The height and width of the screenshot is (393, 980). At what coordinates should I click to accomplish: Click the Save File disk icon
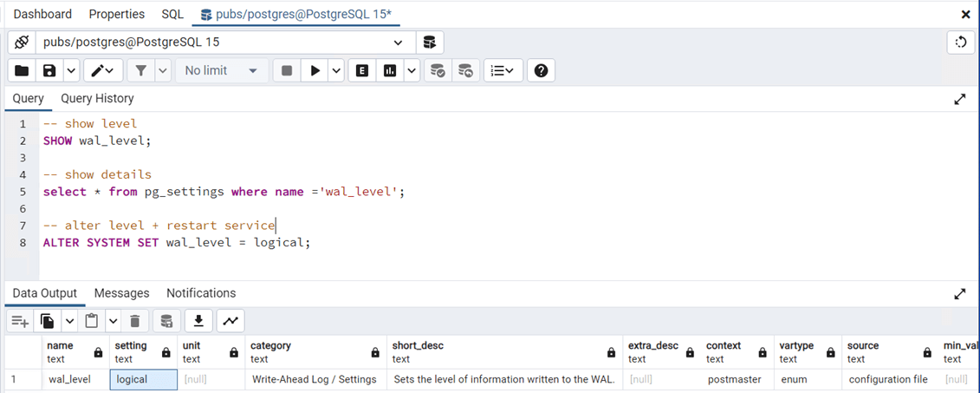pyautogui.click(x=49, y=71)
